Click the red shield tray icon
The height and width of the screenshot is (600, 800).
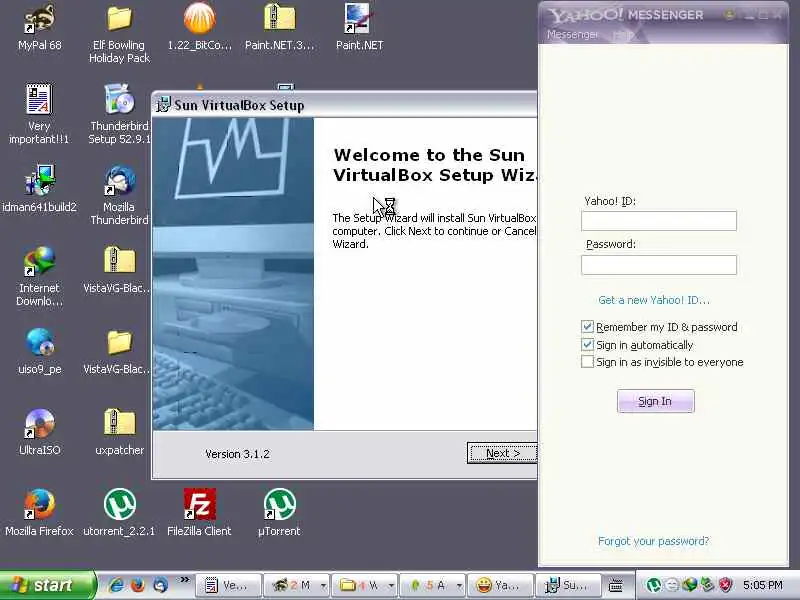724,585
